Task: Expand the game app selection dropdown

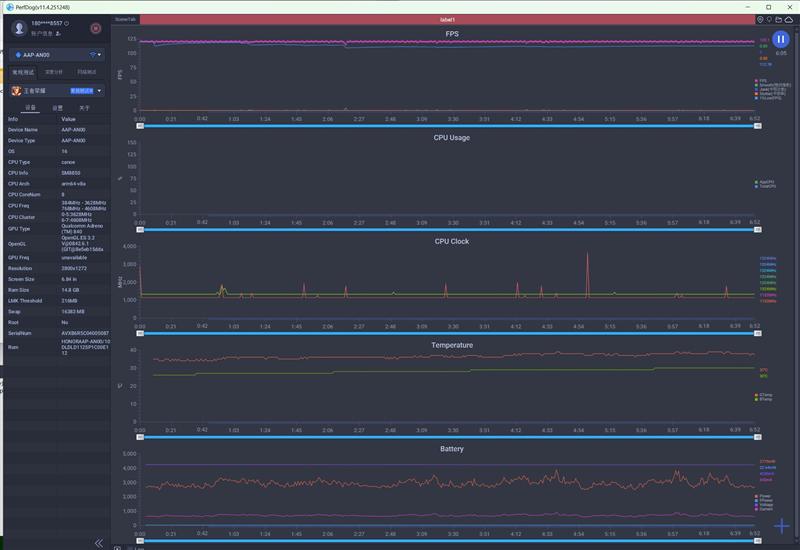Action: click(x=99, y=90)
